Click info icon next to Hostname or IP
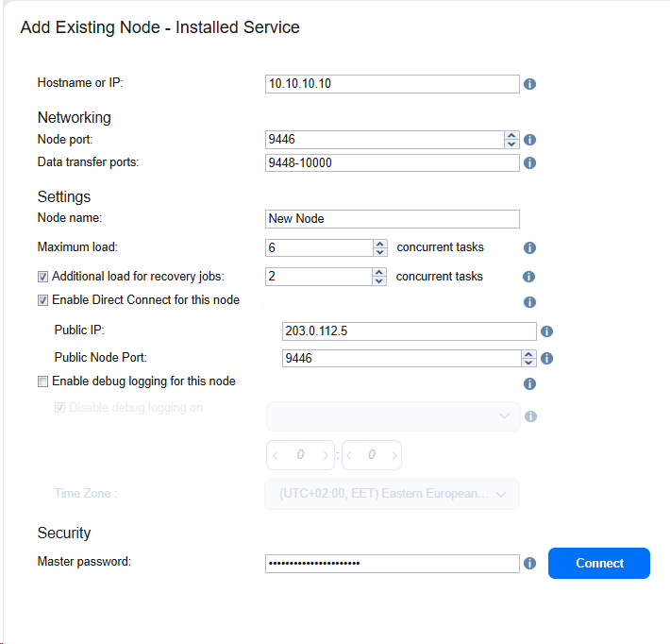The width and height of the screenshot is (670, 644). pyautogui.click(x=529, y=84)
